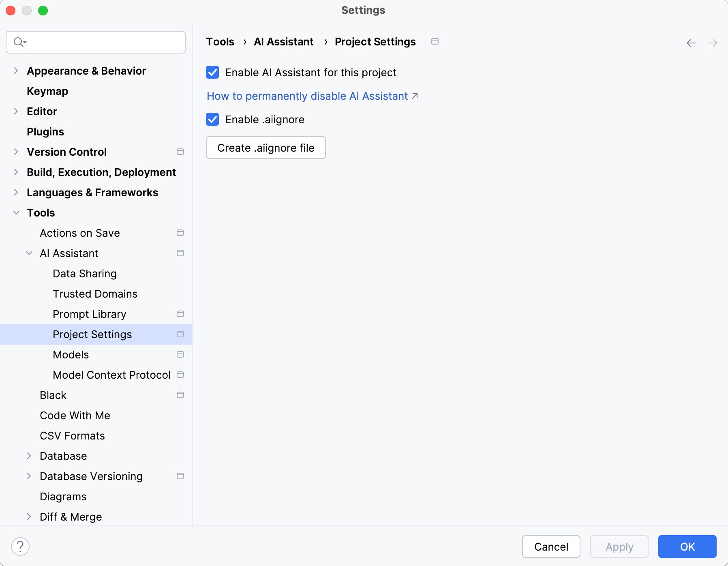
Task: Expand the Appearance & Behavior section
Action: tap(16, 71)
